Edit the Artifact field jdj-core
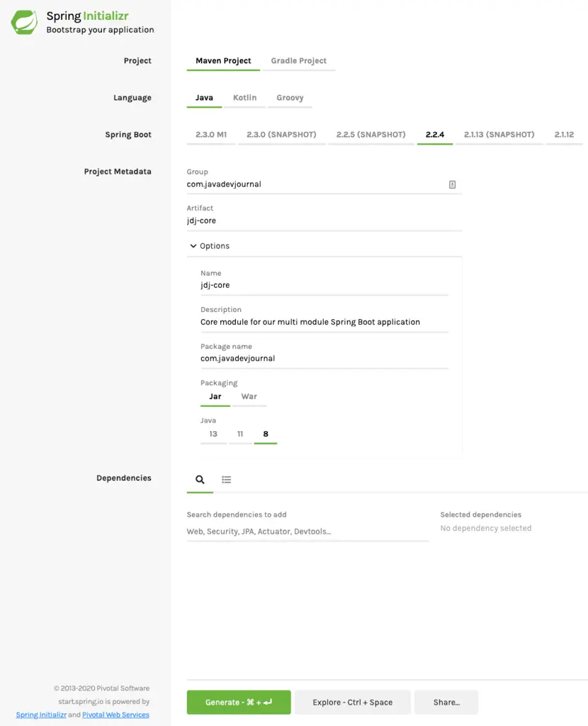This screenshot has width=588, height=726. tap(324, 221)
